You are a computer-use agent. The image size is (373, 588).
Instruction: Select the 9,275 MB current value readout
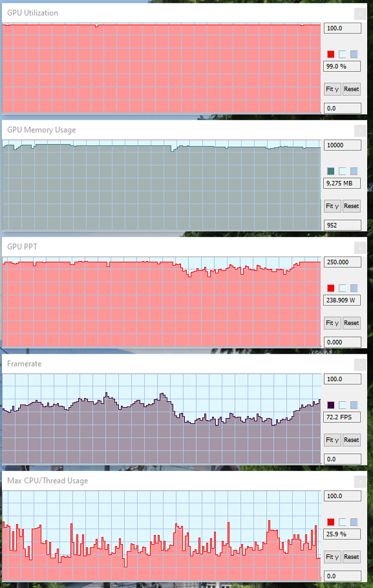pyautogui.click(x=342, y=184)
